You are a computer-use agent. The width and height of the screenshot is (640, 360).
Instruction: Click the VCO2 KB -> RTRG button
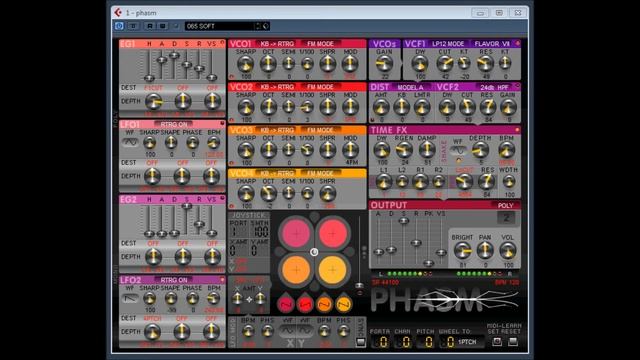tap(277, 87)
